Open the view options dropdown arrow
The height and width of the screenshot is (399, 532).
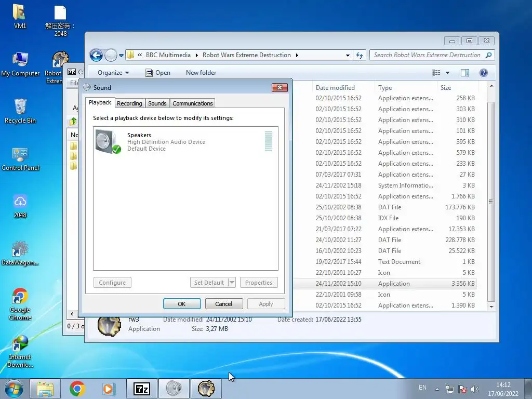click(x=447, y=73)
